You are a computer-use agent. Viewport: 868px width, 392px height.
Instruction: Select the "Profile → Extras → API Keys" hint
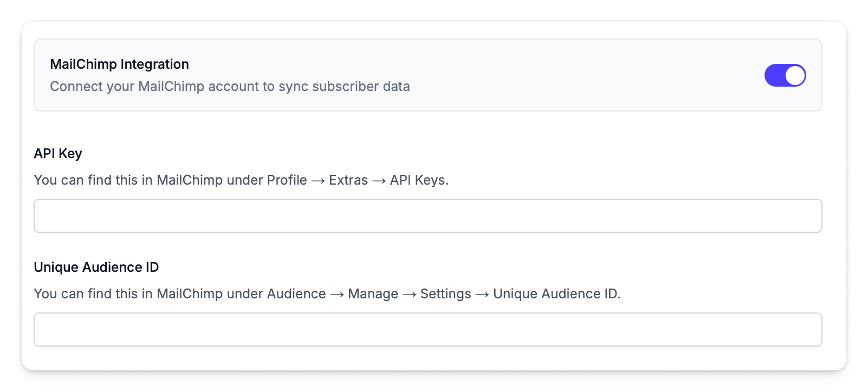click(x=357, y=180)
